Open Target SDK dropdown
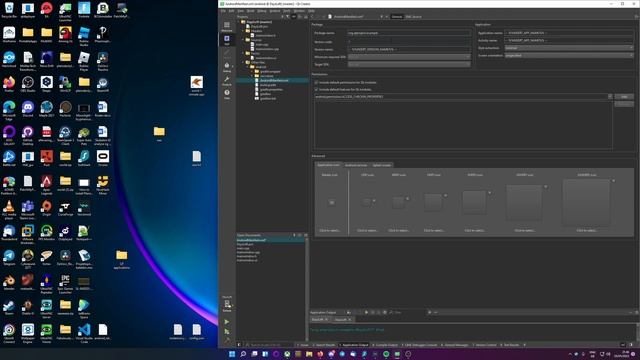The width and height of the screenshot is (640, 360). click(409, 64)
